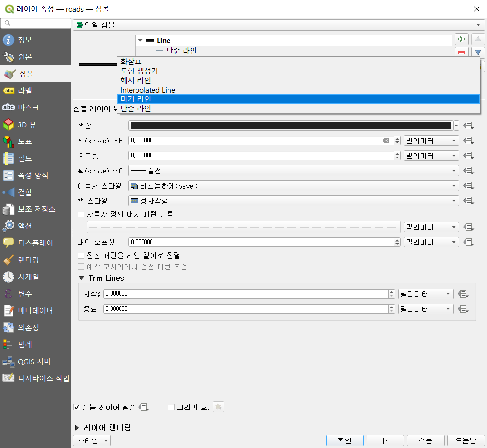The width and height of the screenshot is (487, 448).
Task: Open the 이음새 스타일 bevel dropdown
Action: 294,186
